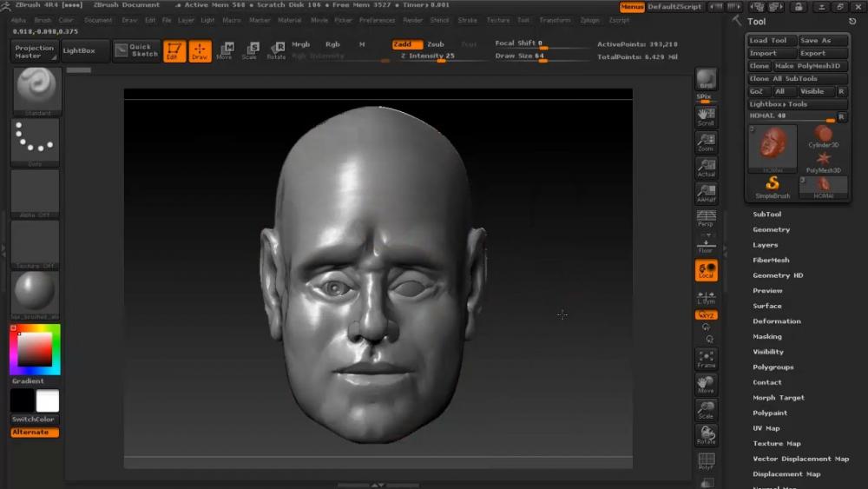Toggle the Zadd sculpt mode

pos(406,44)
